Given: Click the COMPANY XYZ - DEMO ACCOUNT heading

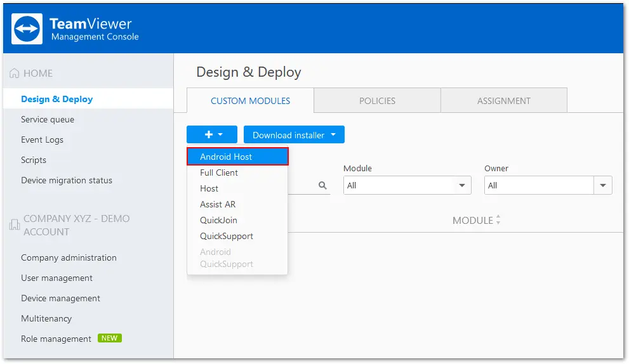Looking at the screenshot, I should (x=76, y=225).
